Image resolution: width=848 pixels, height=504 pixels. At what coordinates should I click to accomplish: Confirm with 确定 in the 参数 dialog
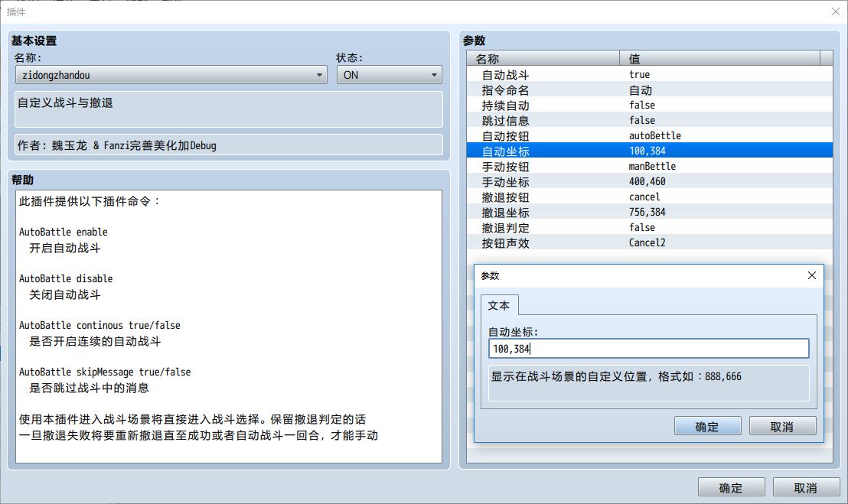(707, 427)
